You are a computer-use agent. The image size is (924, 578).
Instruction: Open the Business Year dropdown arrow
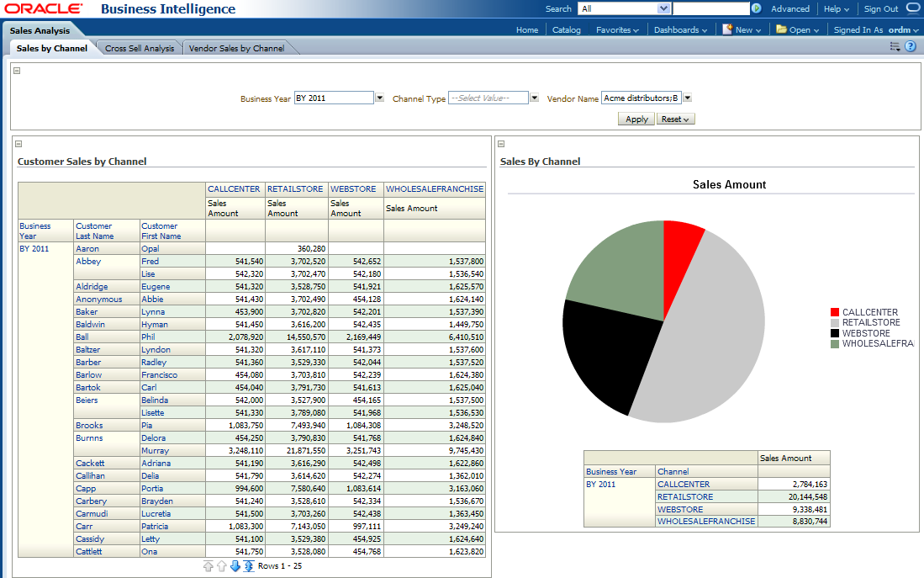(379, 98)
